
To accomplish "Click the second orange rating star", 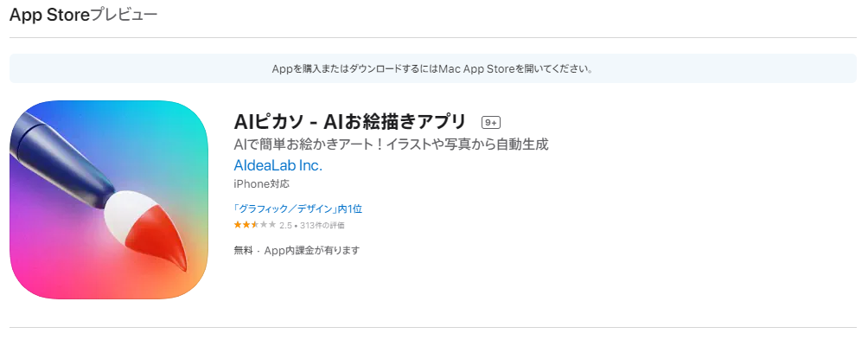I will click(246, 224).
